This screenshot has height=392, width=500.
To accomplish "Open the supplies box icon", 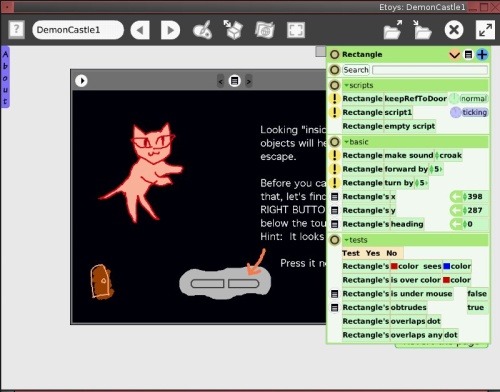I will point(233,30).
